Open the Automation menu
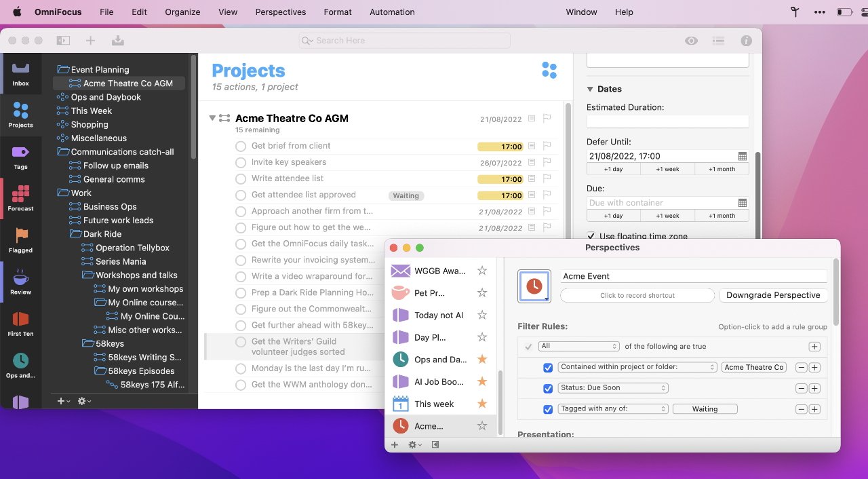The height and width of the screenshot is (479, 868). [x=392, y=12]
